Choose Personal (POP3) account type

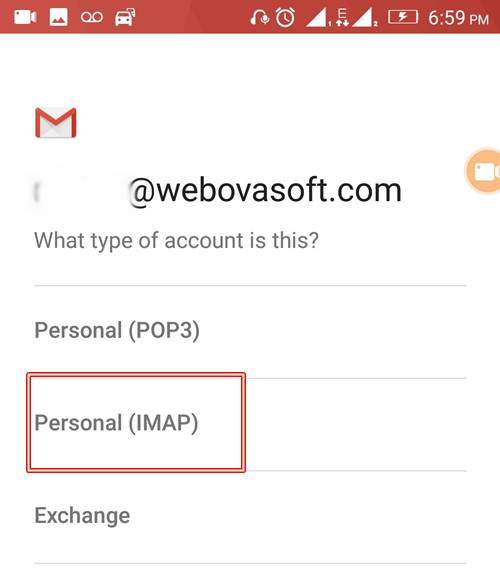pyautogui.click(x=250, y=331)
